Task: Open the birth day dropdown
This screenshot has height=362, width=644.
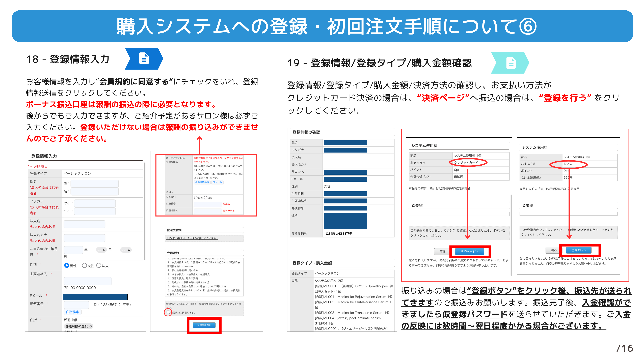Action: 126,250
